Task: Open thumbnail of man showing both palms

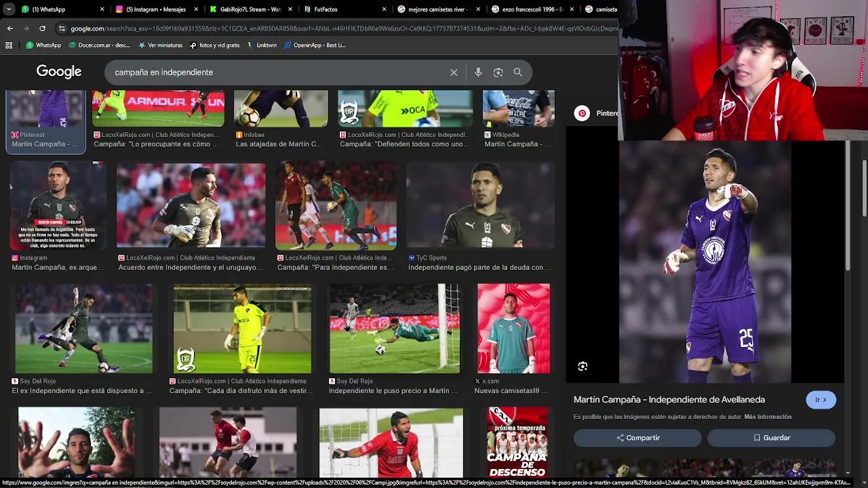Action: click(x=76, y=442)
